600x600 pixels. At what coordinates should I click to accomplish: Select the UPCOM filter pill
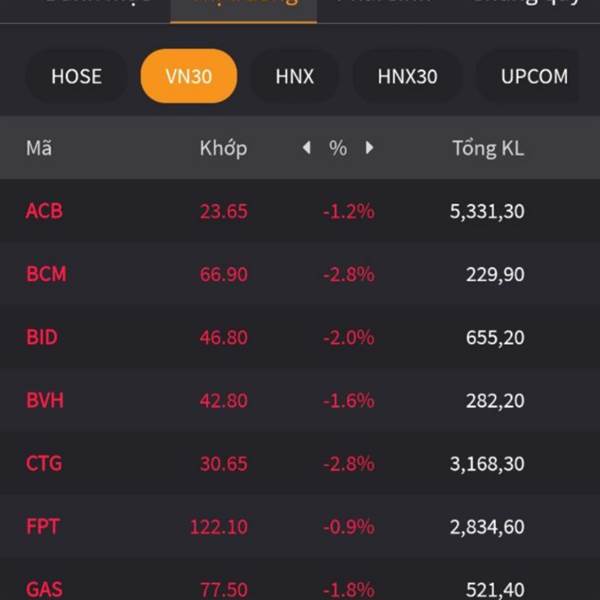534,76
